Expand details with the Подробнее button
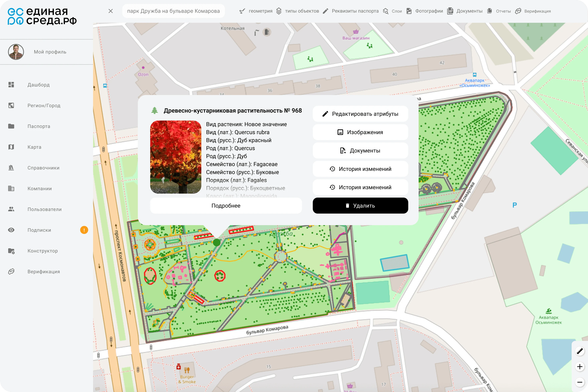This screenshot has width=588, height=392. [226, 206]
